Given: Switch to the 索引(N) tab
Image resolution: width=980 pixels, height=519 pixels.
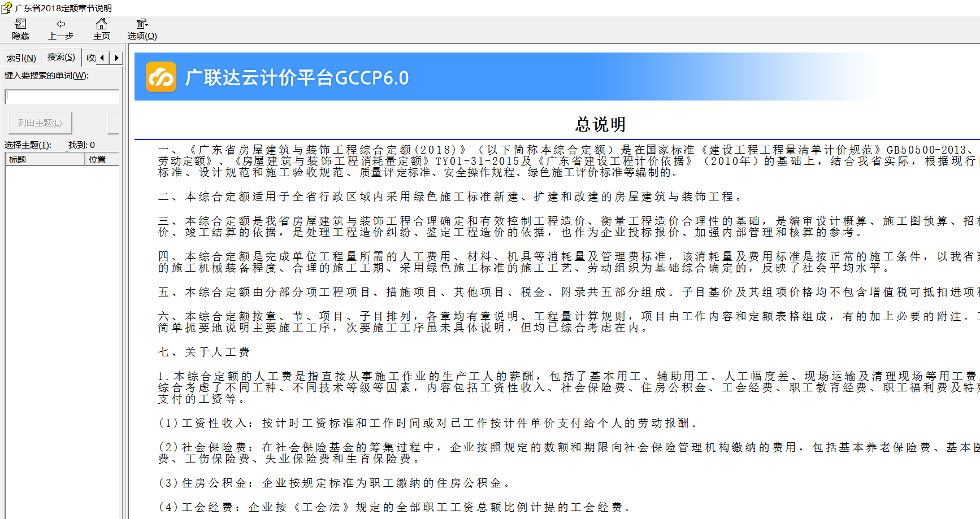Looking at the screenshot, I should pyautogui.click(x=21, y=58).
